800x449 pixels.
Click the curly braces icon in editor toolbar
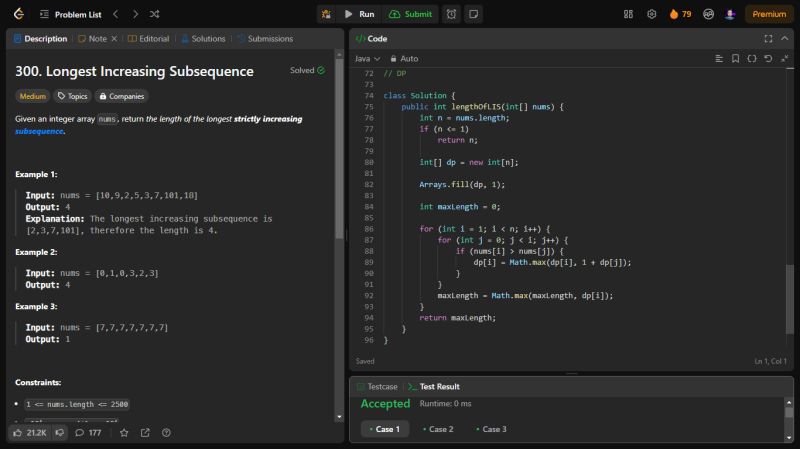point(752,59)
